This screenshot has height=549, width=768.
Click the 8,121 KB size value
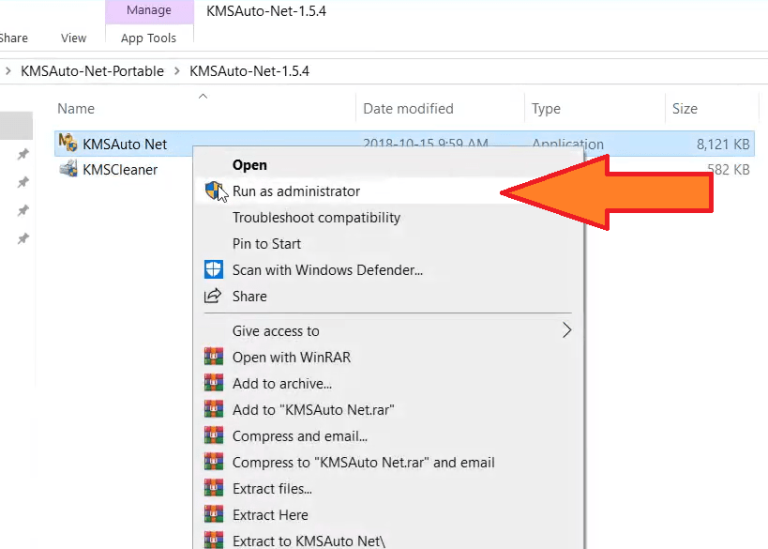point(723,144)
